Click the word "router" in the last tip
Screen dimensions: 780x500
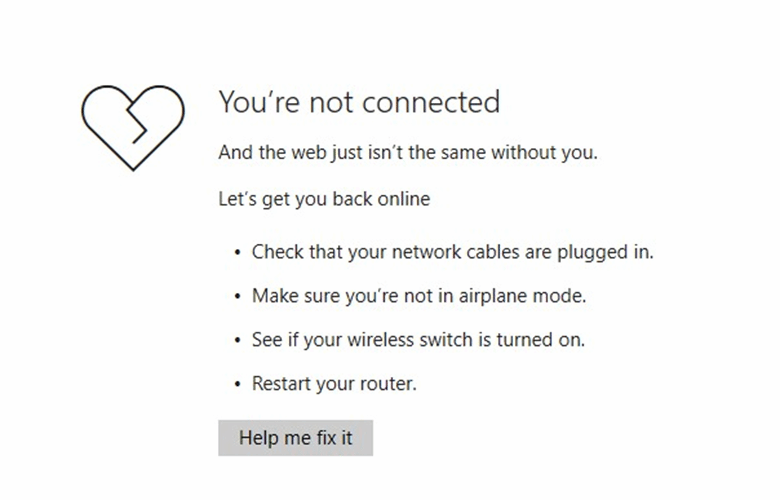[390, 384]
